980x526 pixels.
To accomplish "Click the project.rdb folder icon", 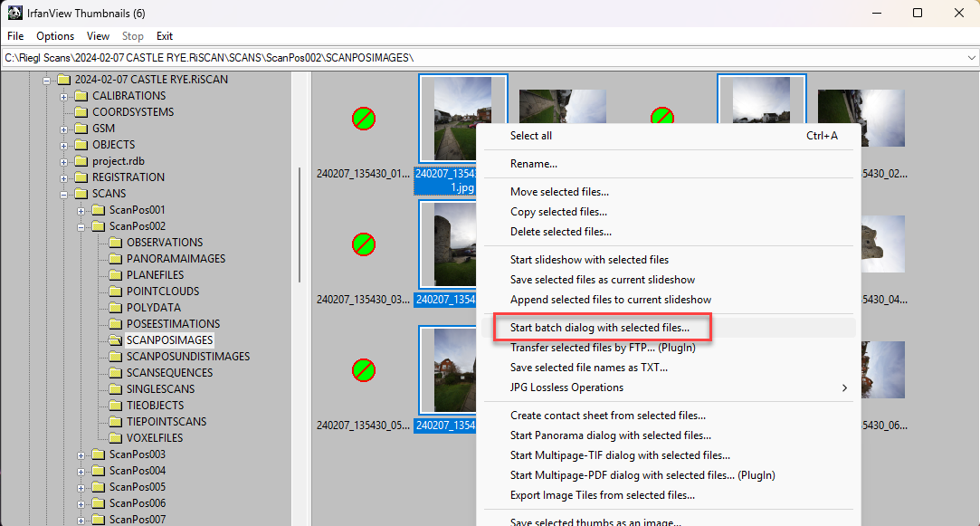I will click(81, 161).
